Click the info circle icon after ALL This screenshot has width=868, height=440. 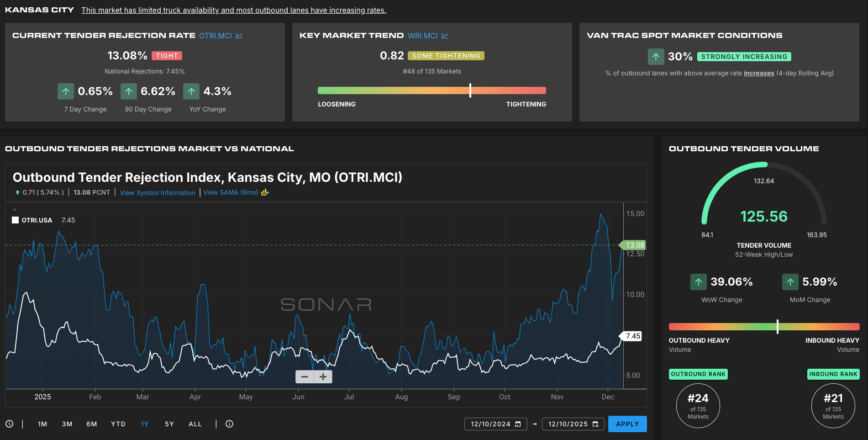click(x=229, y=424)
